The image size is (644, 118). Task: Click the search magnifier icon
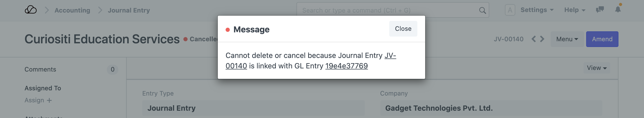(482, 10)
